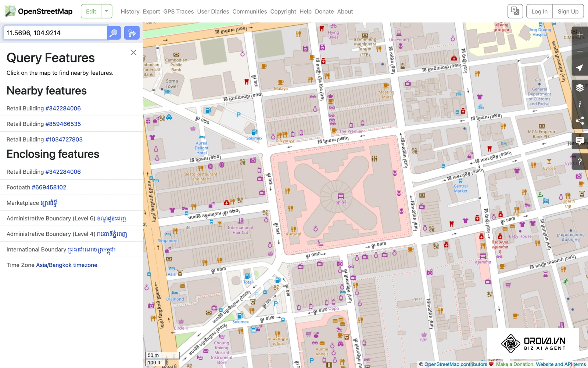Open the About page
The image size is (588, 368).
point(345,11)
